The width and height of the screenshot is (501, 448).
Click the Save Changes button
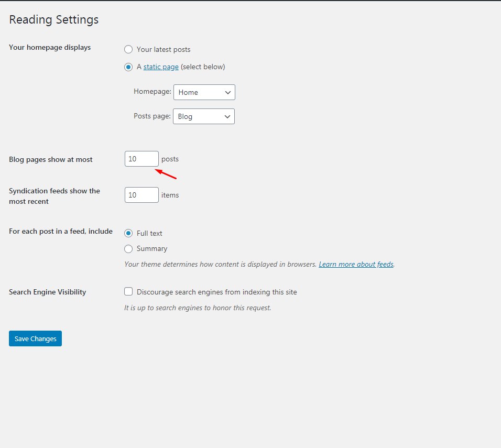click(35, 338)
